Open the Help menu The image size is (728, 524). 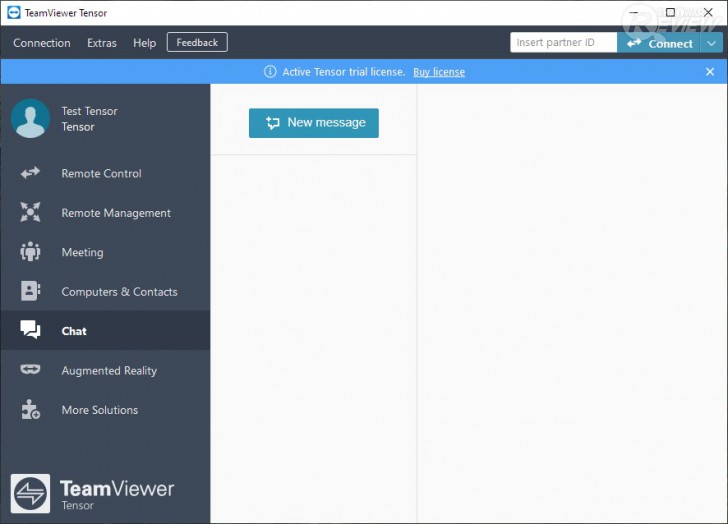click(144, 43)
